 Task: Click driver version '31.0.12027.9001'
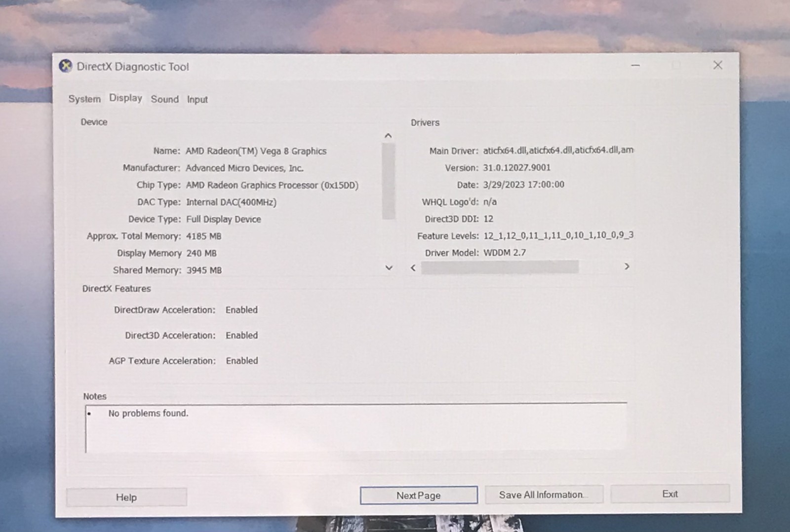(516, 167)
